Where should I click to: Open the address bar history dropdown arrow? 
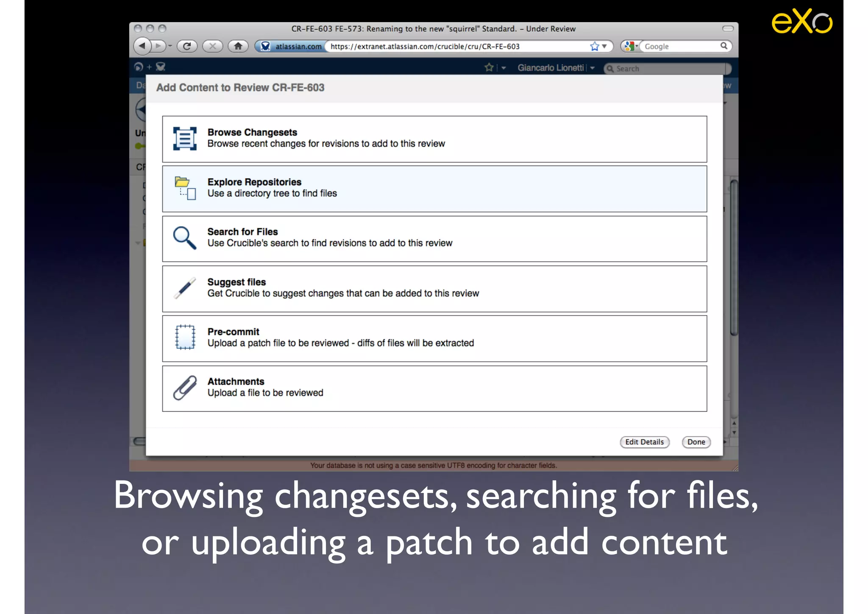click(x=604, y=46)
